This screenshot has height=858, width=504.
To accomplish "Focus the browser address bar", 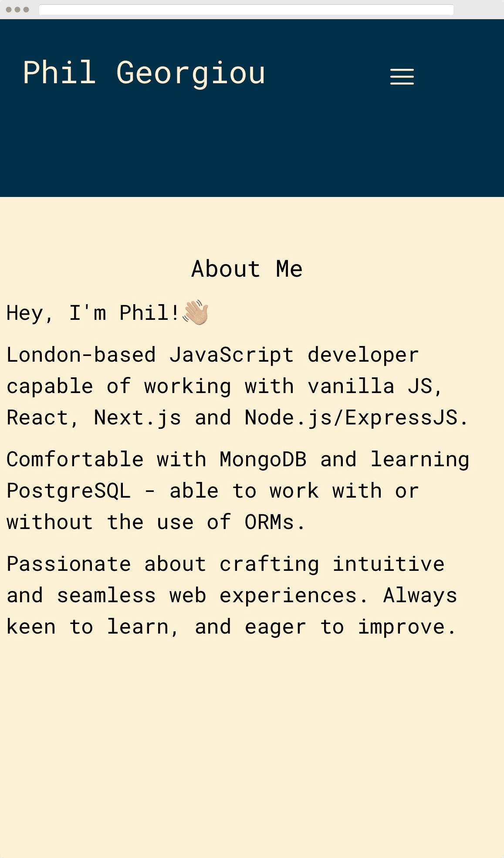I will pyautogui.click(x=246, y=10).
